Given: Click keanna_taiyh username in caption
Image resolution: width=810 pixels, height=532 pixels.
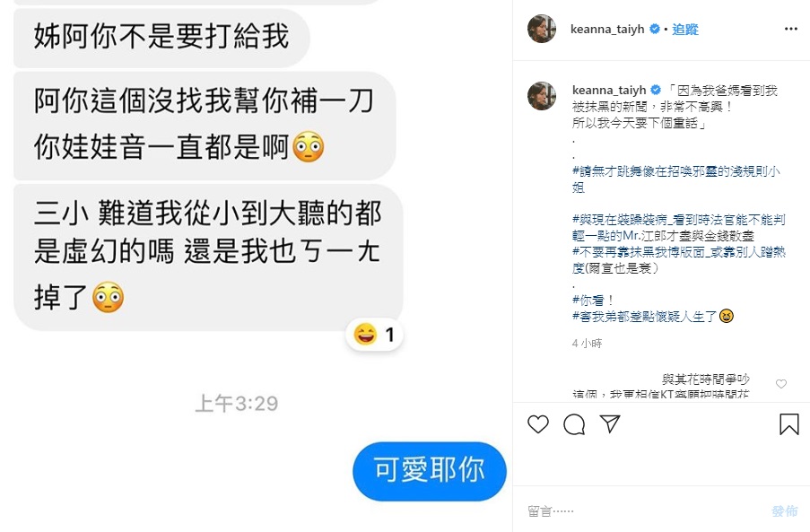Looking at the screenshot, I should click(x=609, y=91).
